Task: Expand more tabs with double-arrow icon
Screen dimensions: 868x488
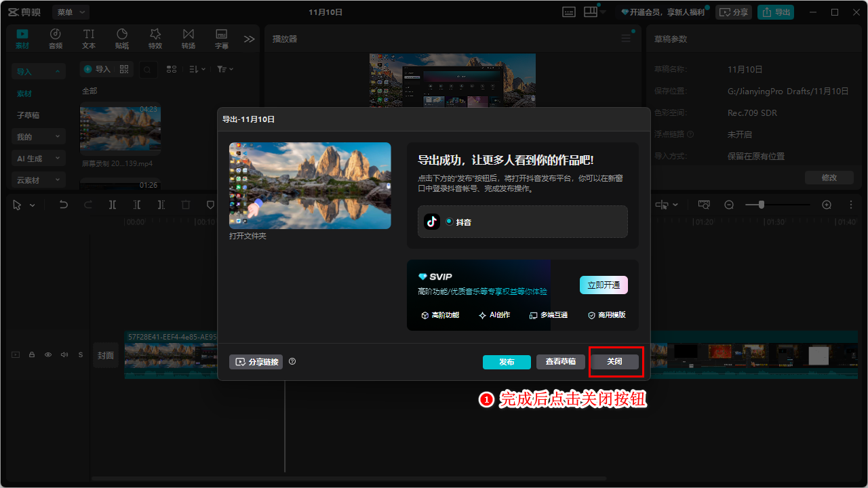Action: 250,39
